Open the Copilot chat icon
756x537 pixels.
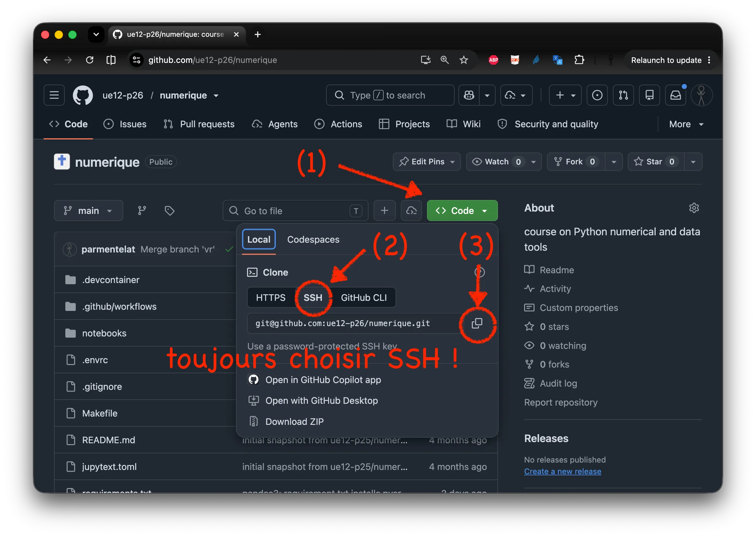pos(469,95)
